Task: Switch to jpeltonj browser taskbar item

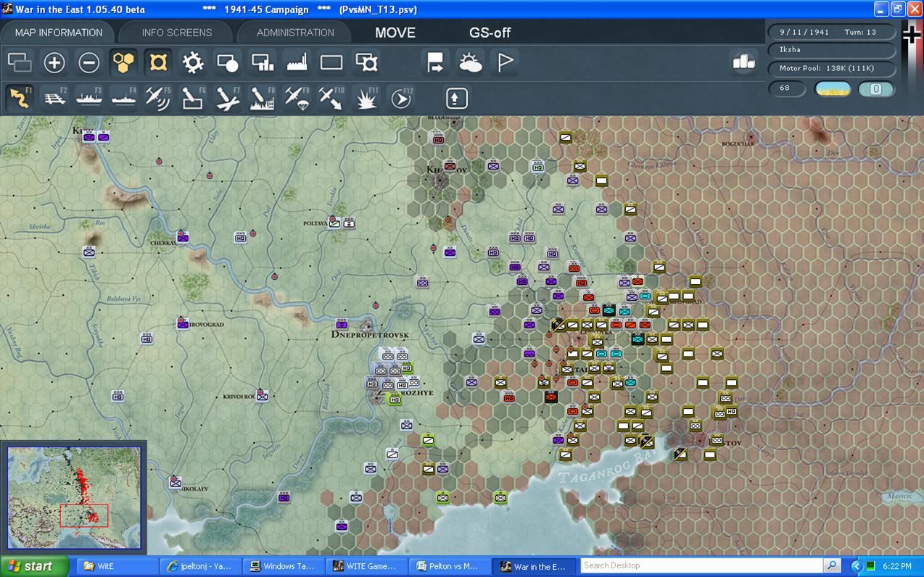Action: [199, 566]
